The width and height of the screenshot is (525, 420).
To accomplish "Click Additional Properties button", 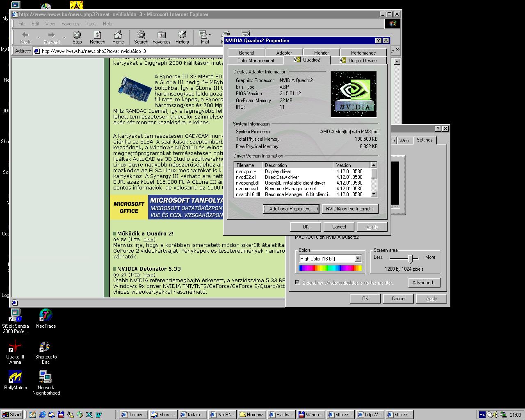I will click(291, 209).
